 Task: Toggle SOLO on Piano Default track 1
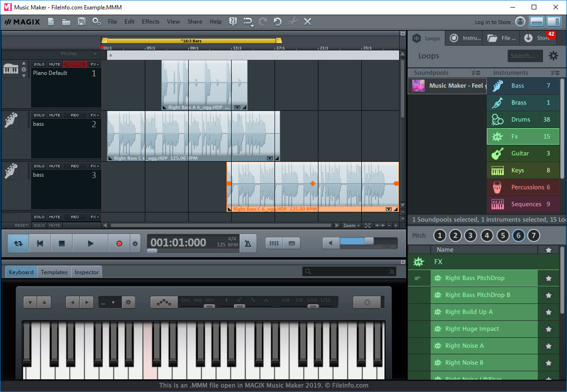coord(39,64)
